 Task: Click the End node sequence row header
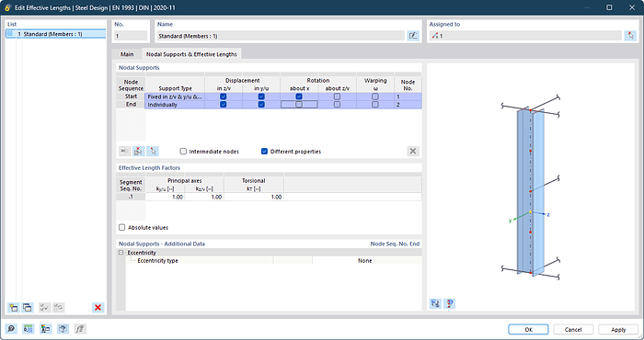pos(131,105)
